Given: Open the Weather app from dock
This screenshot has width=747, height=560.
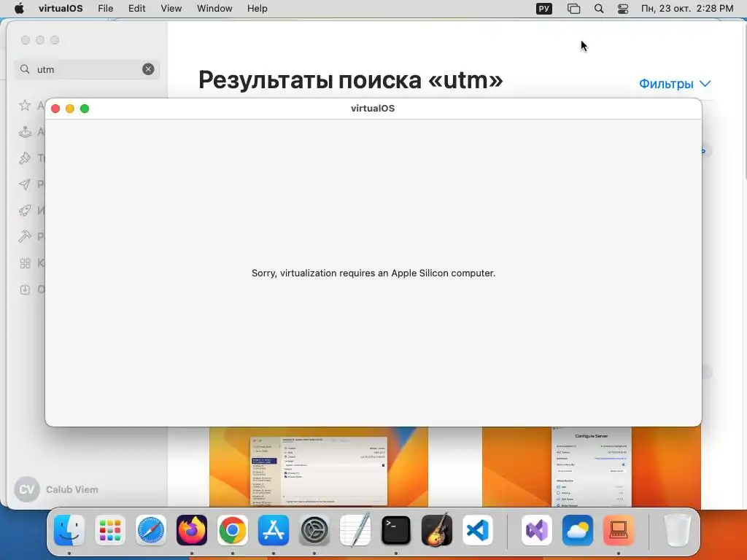Looking at the screenshot, I should pyautogui.click(x=578, y=530).
